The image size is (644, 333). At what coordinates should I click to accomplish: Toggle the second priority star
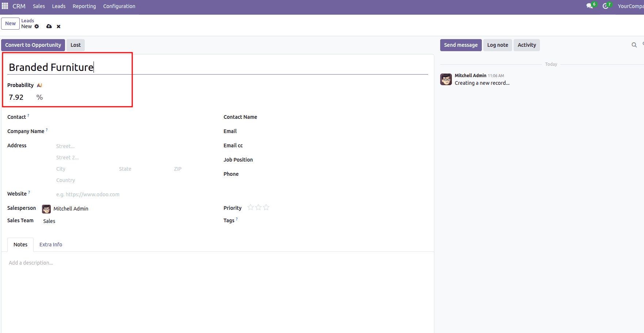coord(258,207)
